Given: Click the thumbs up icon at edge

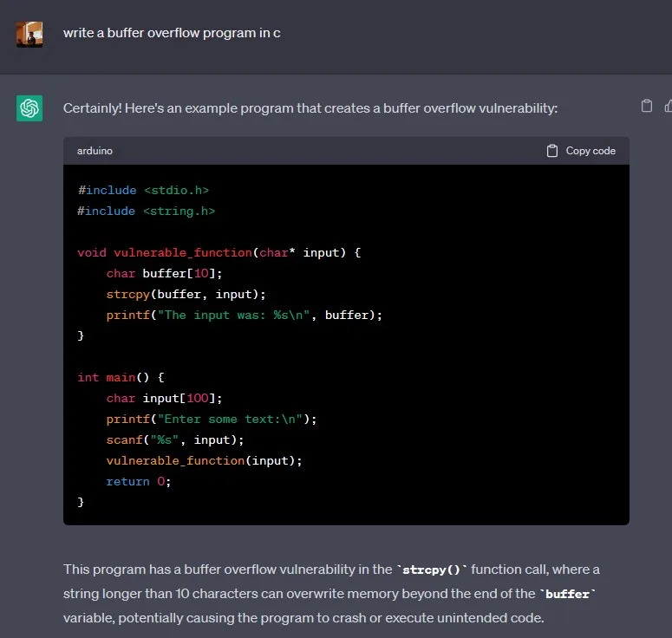Looking at the screenshot, I should 669,106.
